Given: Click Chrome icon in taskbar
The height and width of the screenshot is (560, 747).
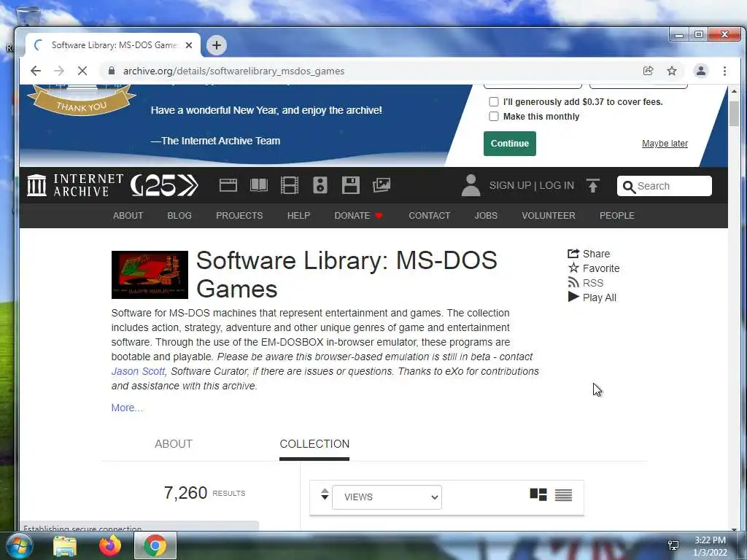Looking at the screenshot, I should (x=155, y=545).
